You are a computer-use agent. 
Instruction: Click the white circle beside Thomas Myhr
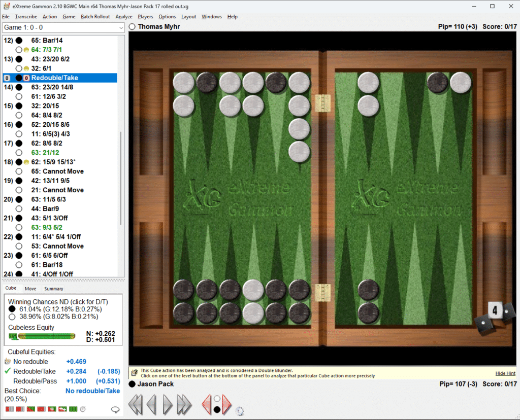coord(132,26)
